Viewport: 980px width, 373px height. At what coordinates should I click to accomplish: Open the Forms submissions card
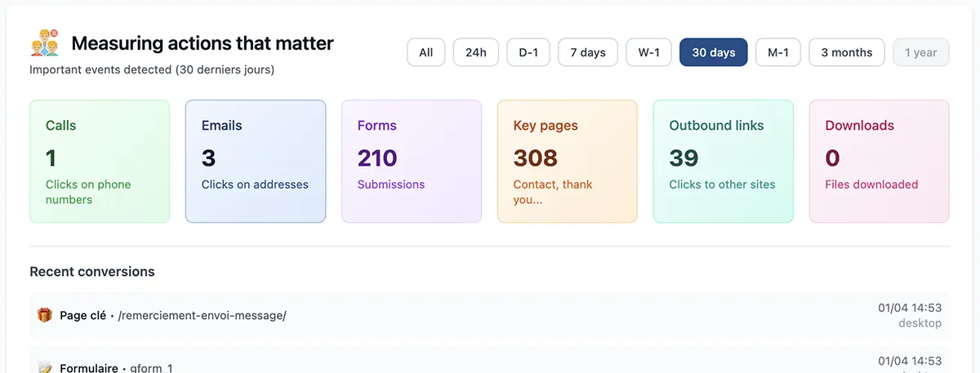[x=412, y=162]
